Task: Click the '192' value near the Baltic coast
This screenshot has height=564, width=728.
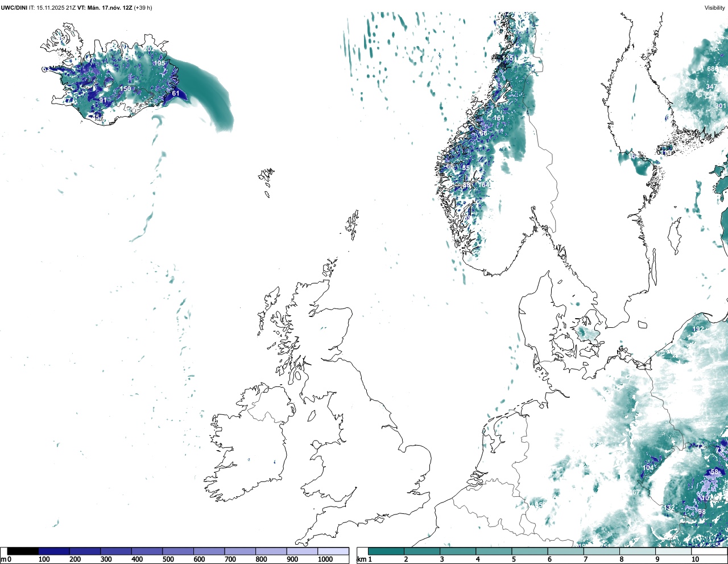Action: 698,329
